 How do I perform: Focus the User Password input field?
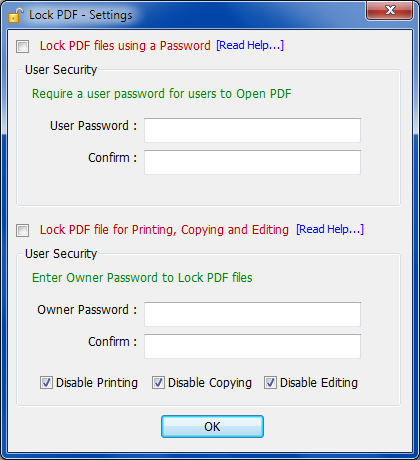pyautogui.click(x=252, y=130)
